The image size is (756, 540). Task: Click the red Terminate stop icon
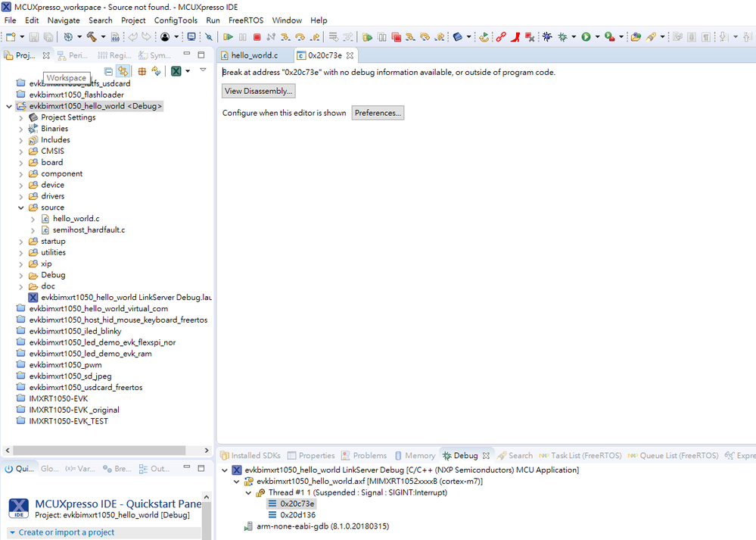pyautogui.click(x=257, y=36)
